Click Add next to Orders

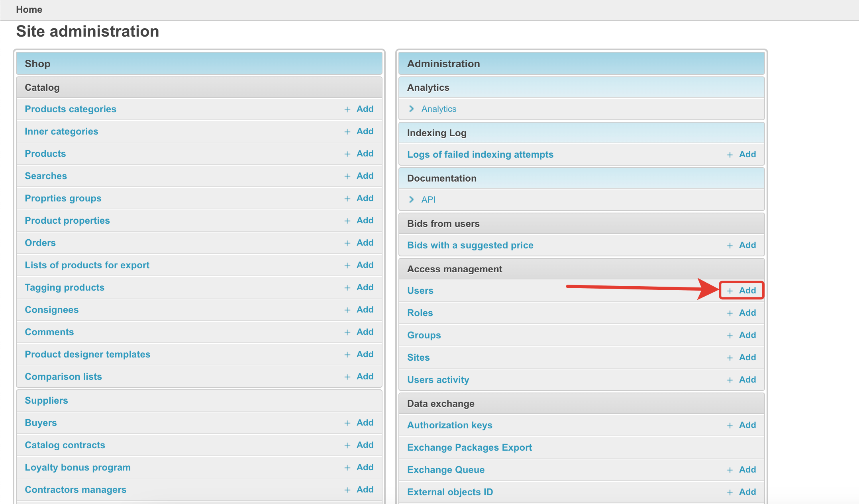point(359,243)
